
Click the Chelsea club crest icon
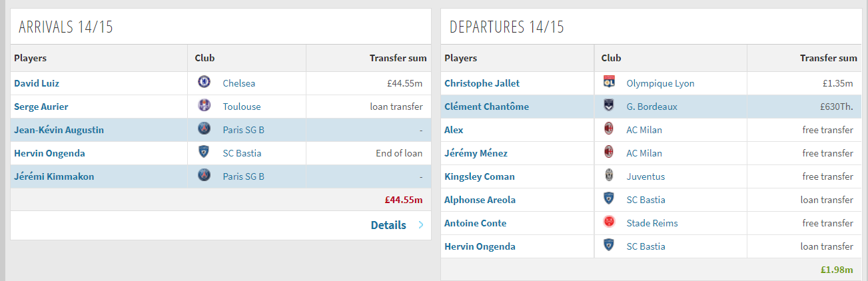(205, 83)
